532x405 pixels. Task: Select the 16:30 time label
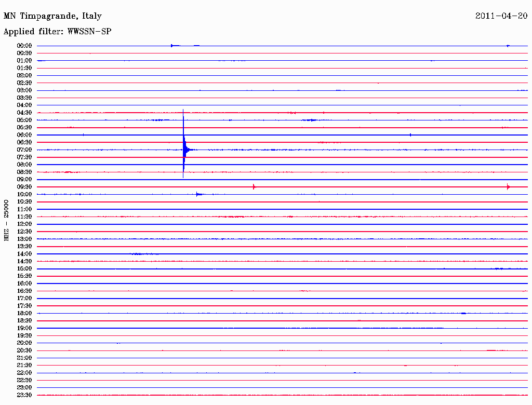coord(24,291)
